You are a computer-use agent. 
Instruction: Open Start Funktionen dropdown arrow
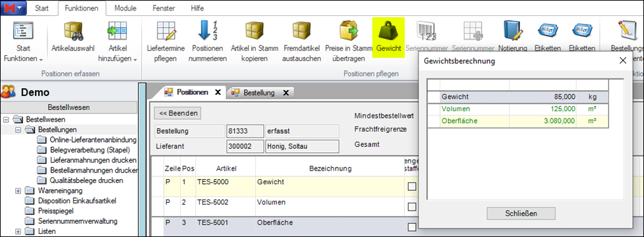click(41, 59)
